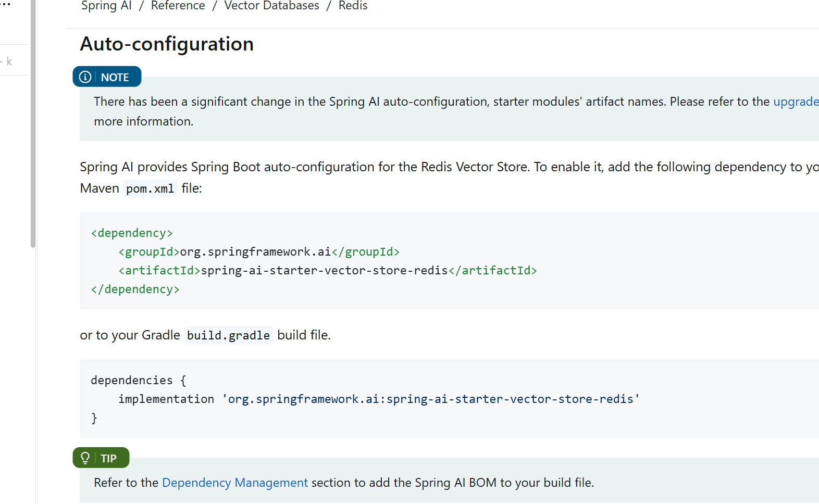Click the build.gradle inline code

[x=228, y=335]
